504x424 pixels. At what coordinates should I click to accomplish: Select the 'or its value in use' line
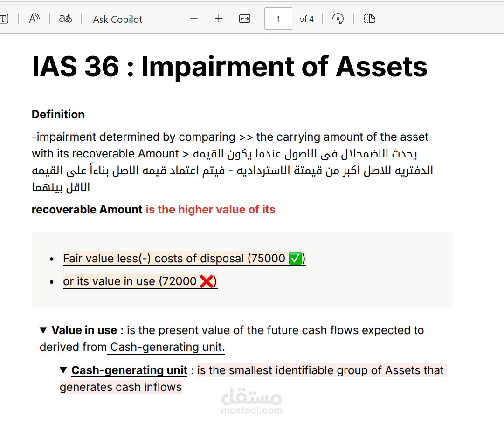pyautogui.click(x=140, y=281)
